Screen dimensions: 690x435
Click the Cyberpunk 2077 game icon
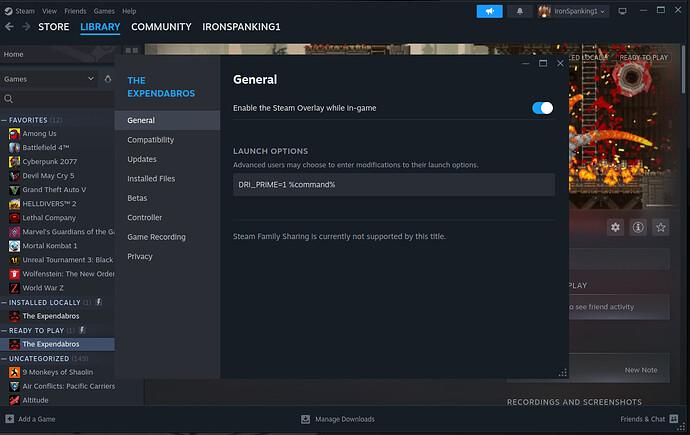(x=14, y=161)
